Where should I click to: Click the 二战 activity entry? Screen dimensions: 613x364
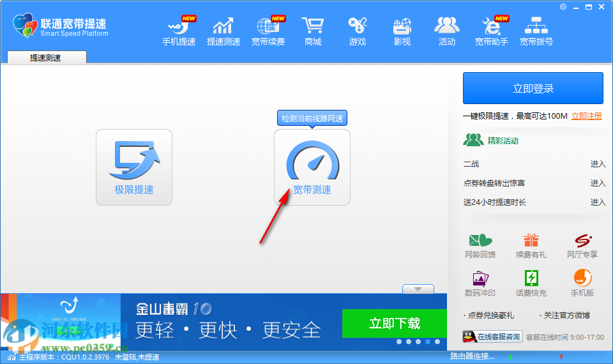coord(471,164)
